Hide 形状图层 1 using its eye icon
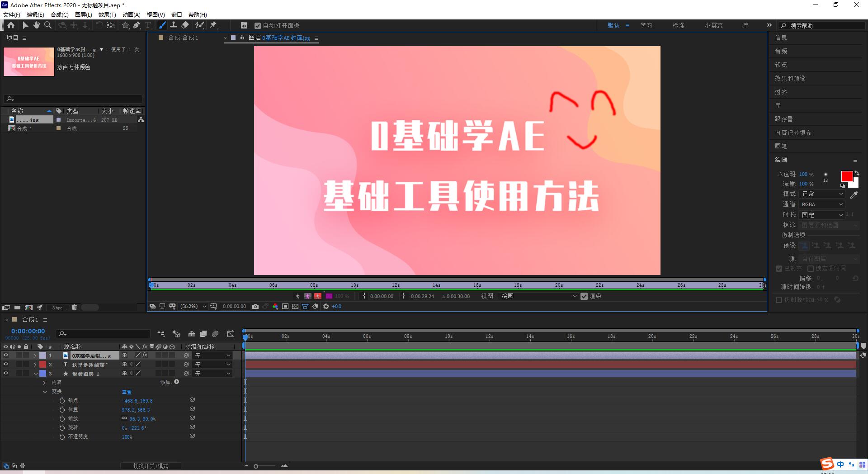Screen dimensions: 868x474 coord(6,373)
